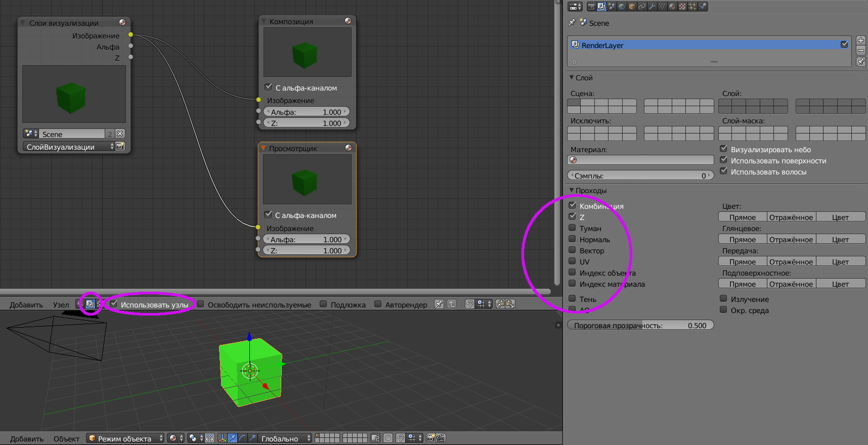Toggle the RenderLayer enabled checkbox
This screenshot has height=445, width=868.
844,45
